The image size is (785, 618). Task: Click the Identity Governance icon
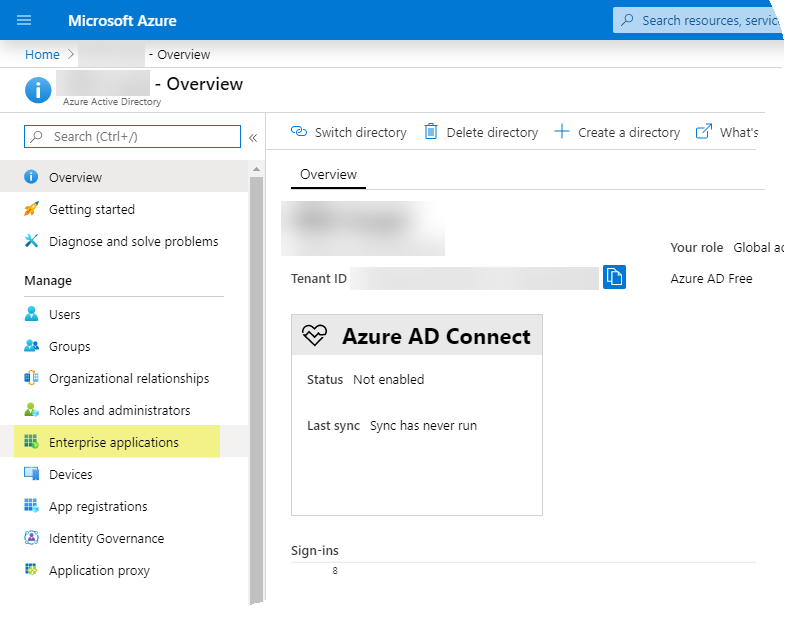point(31,538)
